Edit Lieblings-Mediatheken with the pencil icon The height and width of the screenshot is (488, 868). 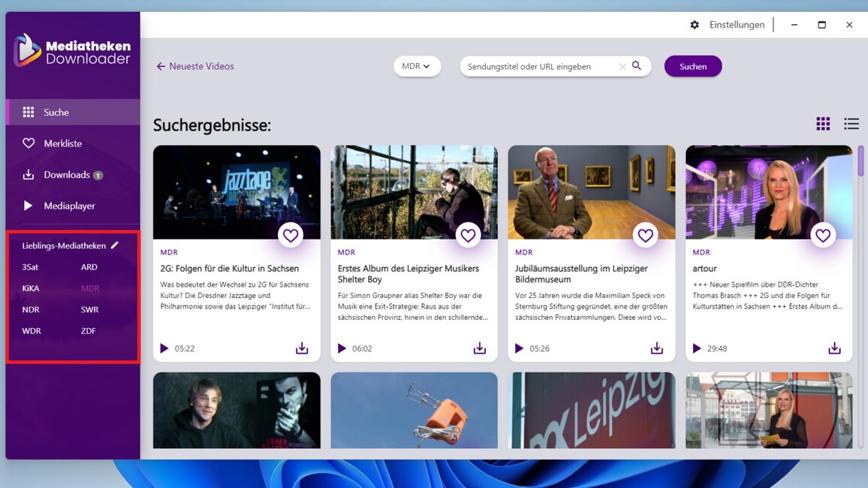point(115,246)
